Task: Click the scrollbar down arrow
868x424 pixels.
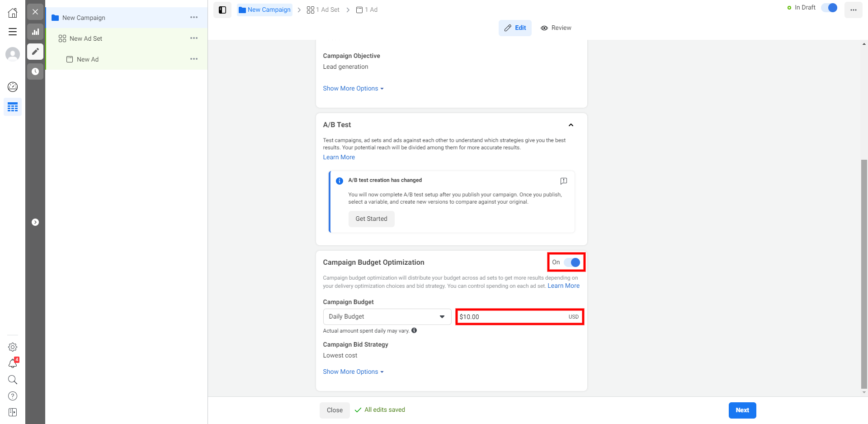Action: [x=864, y=393]
